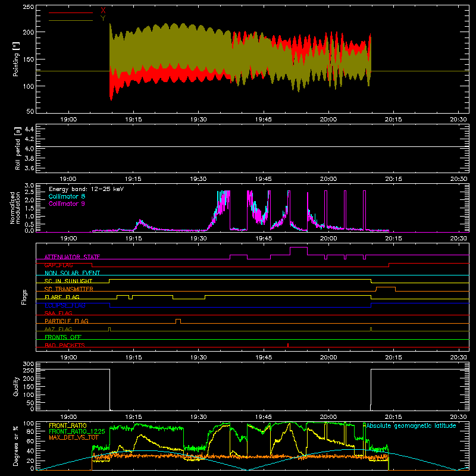Click 19:00 on the Pointing panel axis
The image size is (476, 476).
point(68,120)
